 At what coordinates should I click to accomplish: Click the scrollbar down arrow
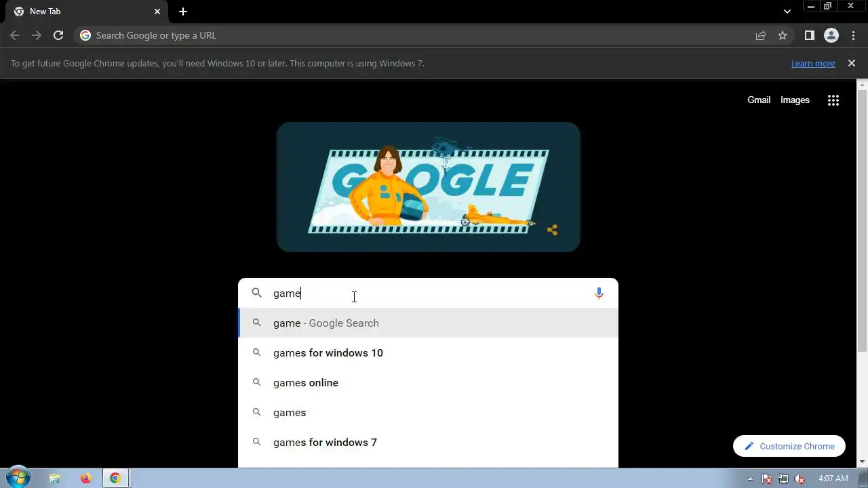pos(862,462)
